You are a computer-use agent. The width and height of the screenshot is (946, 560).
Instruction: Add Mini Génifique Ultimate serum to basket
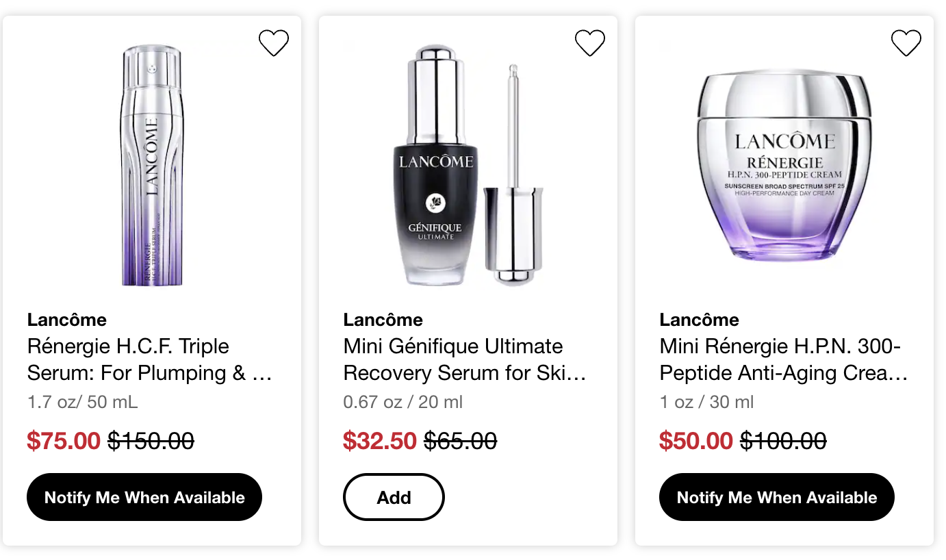click(394, 497)
